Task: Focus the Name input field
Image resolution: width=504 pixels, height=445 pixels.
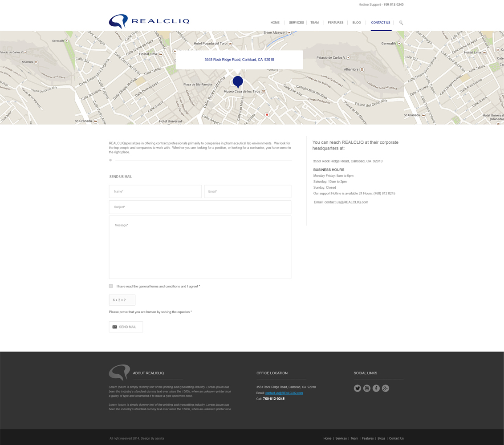Action: [155, 191]
